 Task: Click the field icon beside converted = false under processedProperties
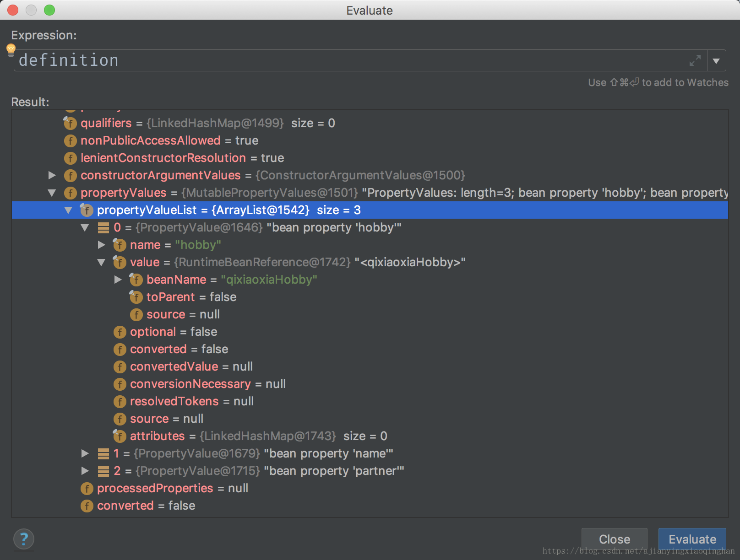(x=87, y=506)
